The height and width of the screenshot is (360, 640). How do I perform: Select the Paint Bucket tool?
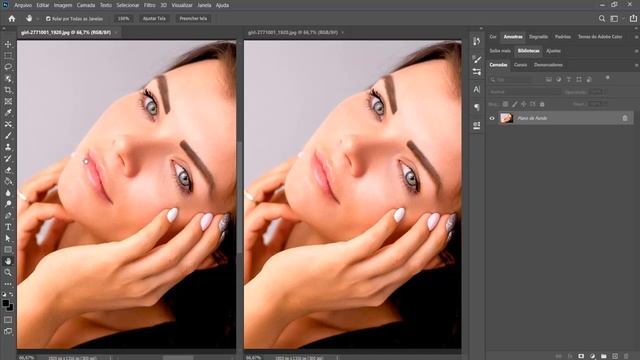pyautogui.click(x=8, y=181)
